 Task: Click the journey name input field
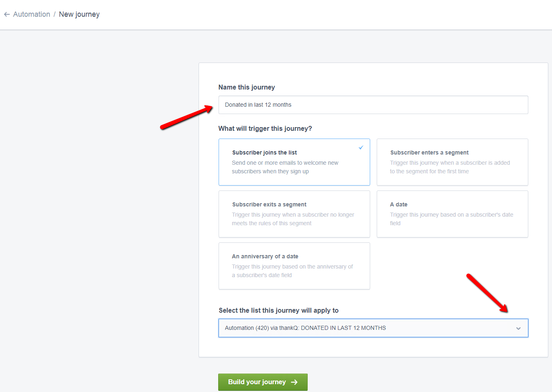tap(373, 105)
